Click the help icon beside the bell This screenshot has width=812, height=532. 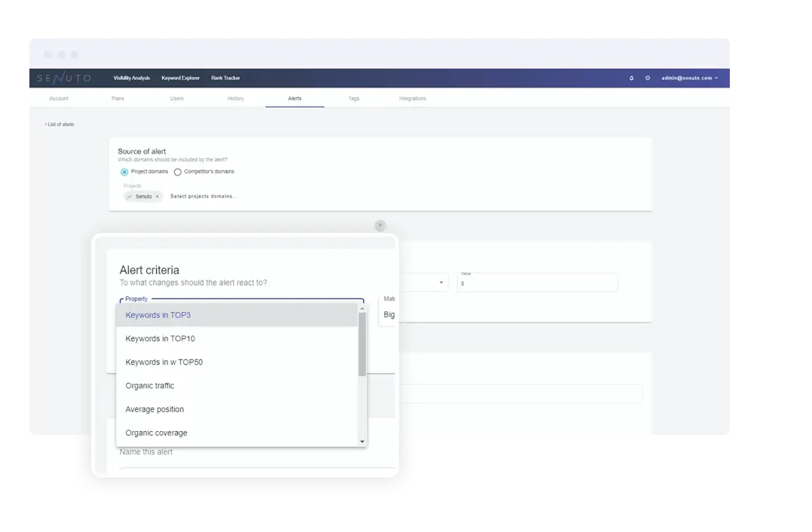(x=648, y=78)
